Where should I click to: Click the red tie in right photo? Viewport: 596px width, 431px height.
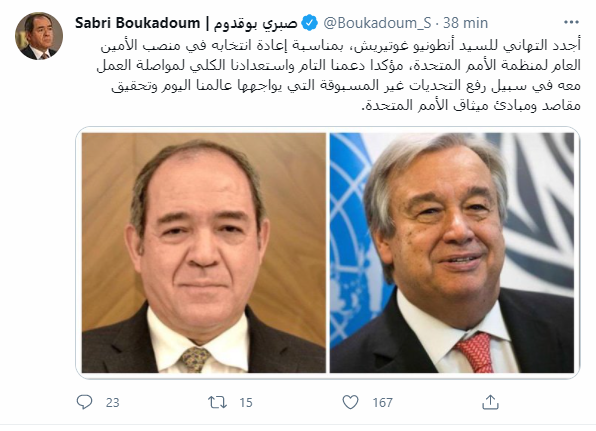point(475,352)
